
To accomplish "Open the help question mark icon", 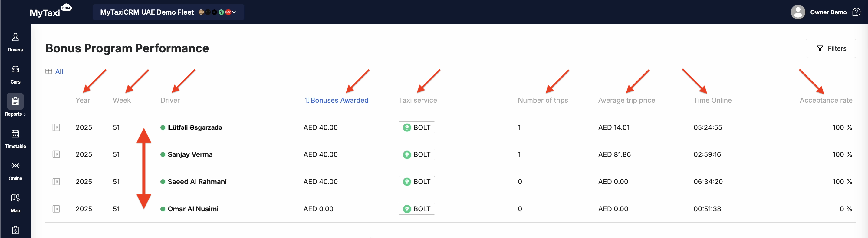I will coord(856,12).
